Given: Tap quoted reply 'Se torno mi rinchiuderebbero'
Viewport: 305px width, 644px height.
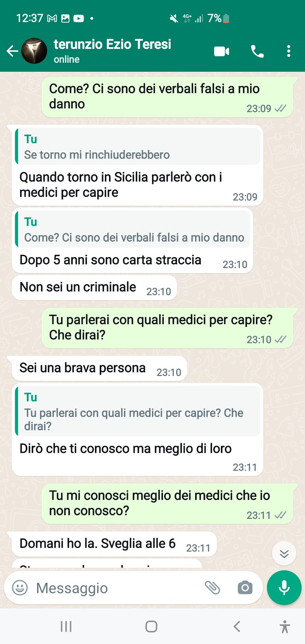Looking at the screenshot, I should click(x=138, y=147).
